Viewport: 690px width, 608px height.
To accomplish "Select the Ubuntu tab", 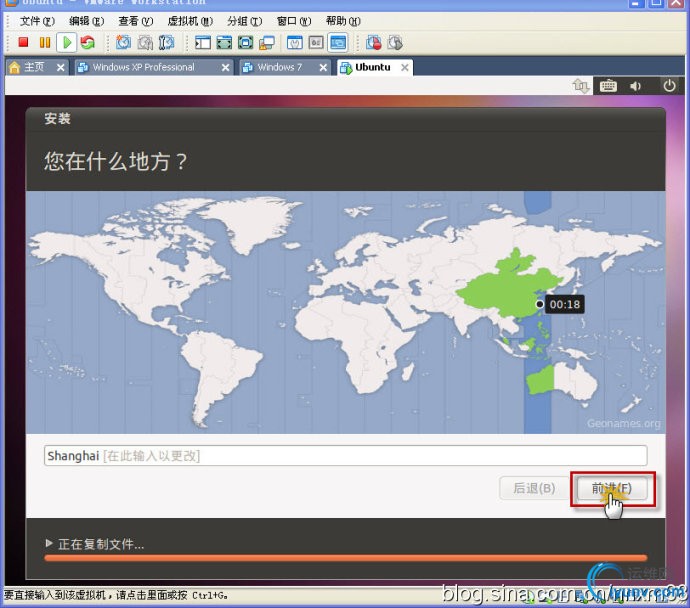I will click(x=373, y=67).
